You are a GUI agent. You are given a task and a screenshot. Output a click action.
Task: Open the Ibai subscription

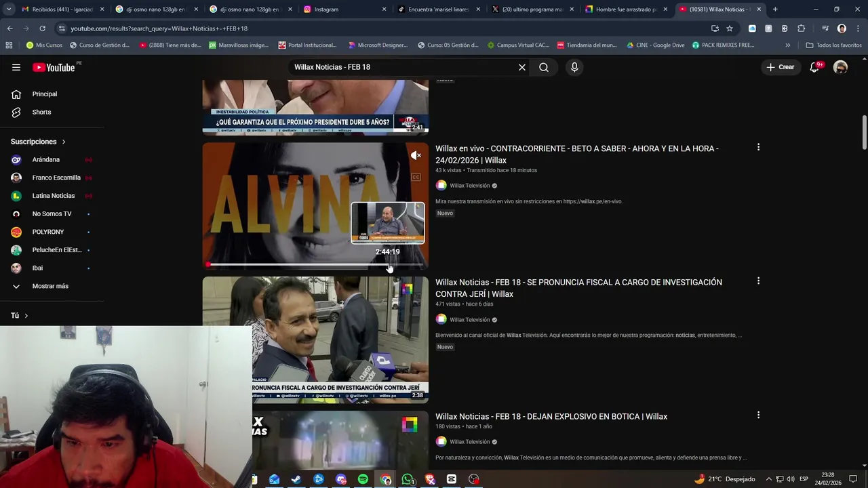(x=37, y=268)
